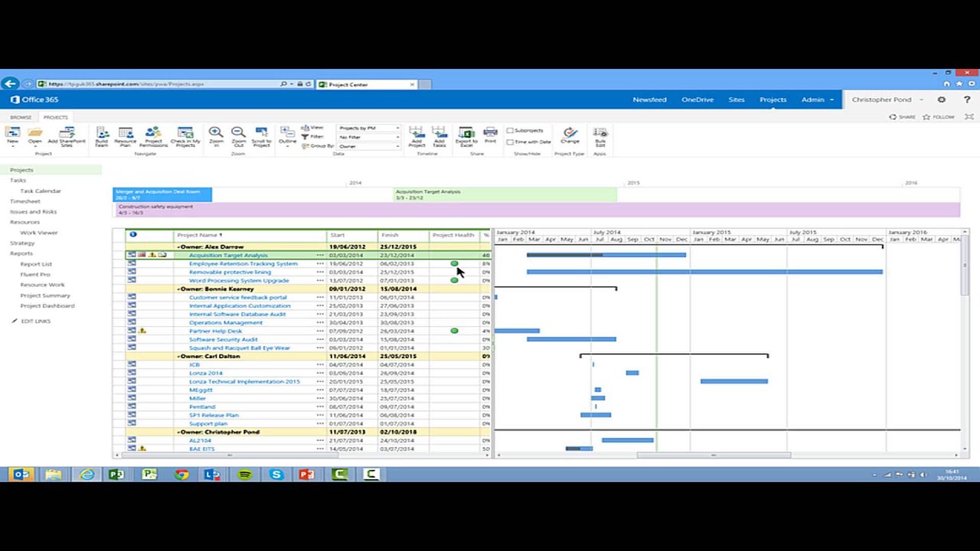Screen dimensions: 980x551
Task: Click Add SharePoint Sites icon
Action: tap(67, 137)
